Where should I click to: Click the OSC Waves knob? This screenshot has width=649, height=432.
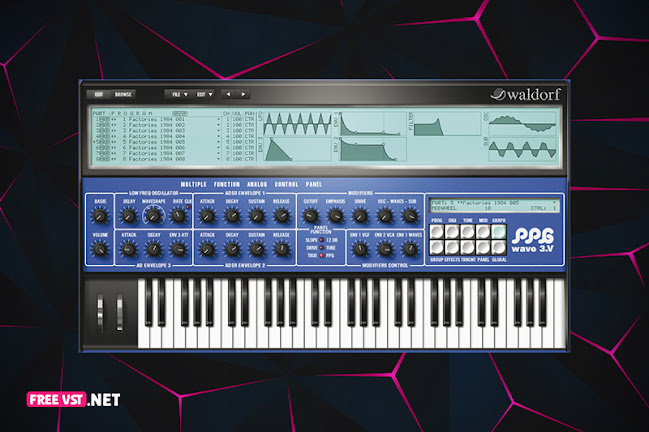click(385, 216)
